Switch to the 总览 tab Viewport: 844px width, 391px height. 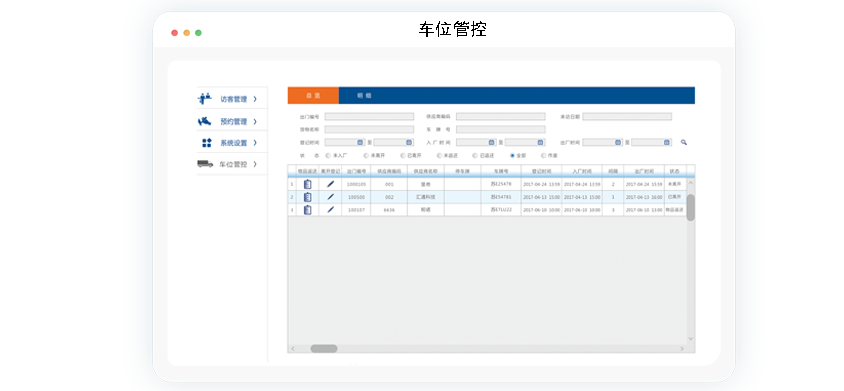pos(313,95)
